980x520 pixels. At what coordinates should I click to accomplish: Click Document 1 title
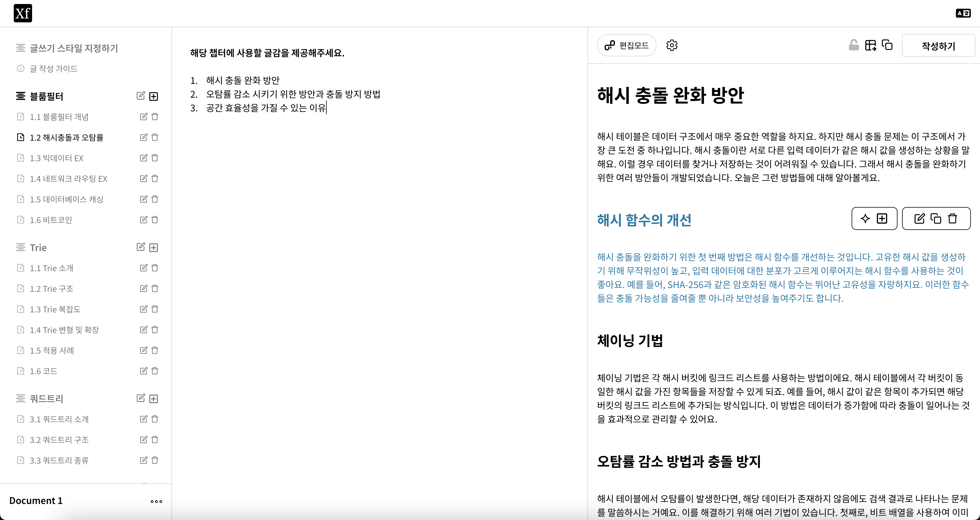coord(36,501)
